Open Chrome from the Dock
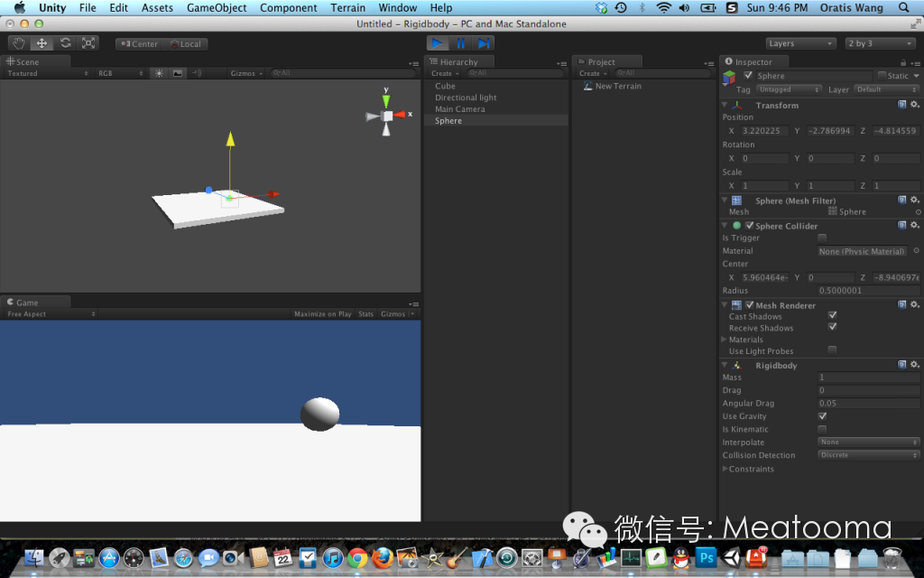This screenshot has height=578, width=924. click(x=357, y=557)
